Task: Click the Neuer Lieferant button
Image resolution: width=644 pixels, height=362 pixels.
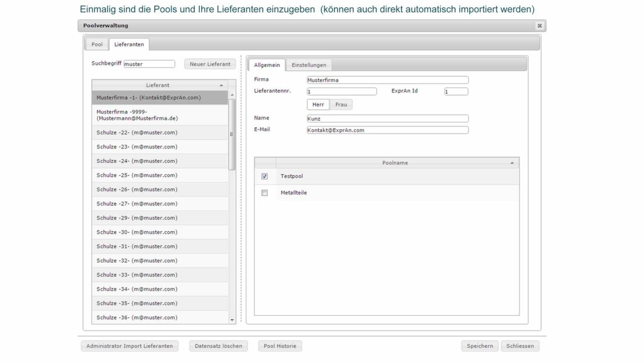Action: tap(210, 64)
